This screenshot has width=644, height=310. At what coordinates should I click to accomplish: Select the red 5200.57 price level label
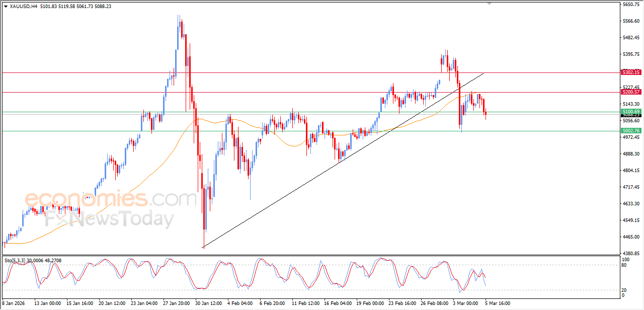631,92
